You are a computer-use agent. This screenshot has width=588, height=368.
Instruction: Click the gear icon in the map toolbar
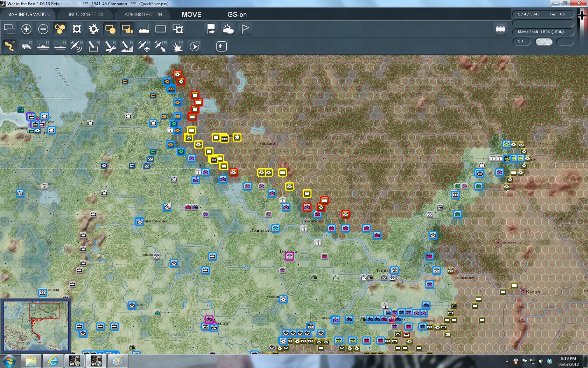(93, 29)
